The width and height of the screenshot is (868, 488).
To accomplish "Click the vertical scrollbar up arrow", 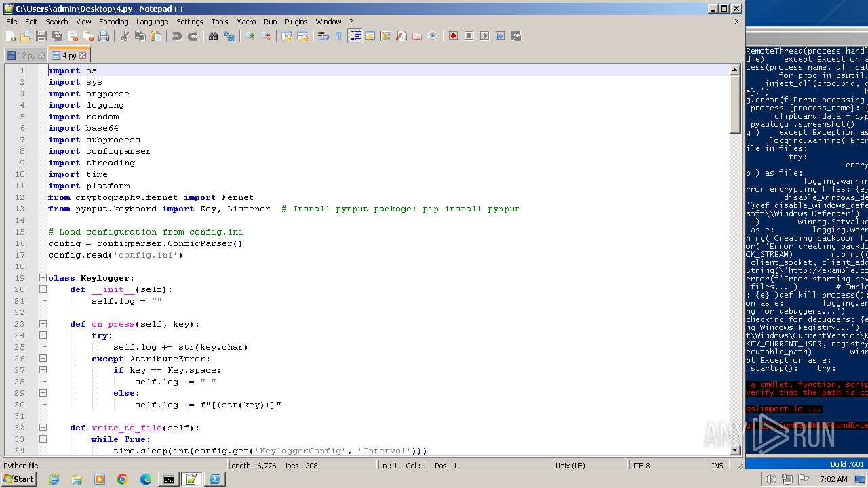I will point(734,70).
